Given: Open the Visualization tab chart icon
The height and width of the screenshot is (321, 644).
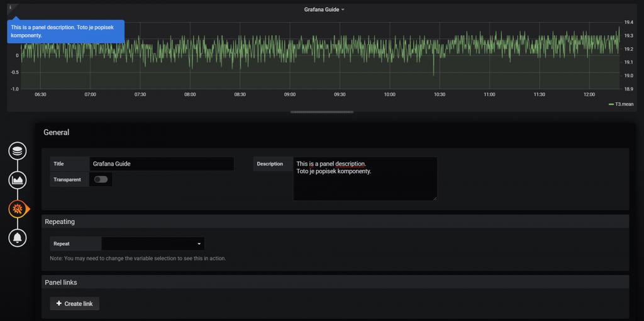Looking at the screenshot, I should pos(17,180).
